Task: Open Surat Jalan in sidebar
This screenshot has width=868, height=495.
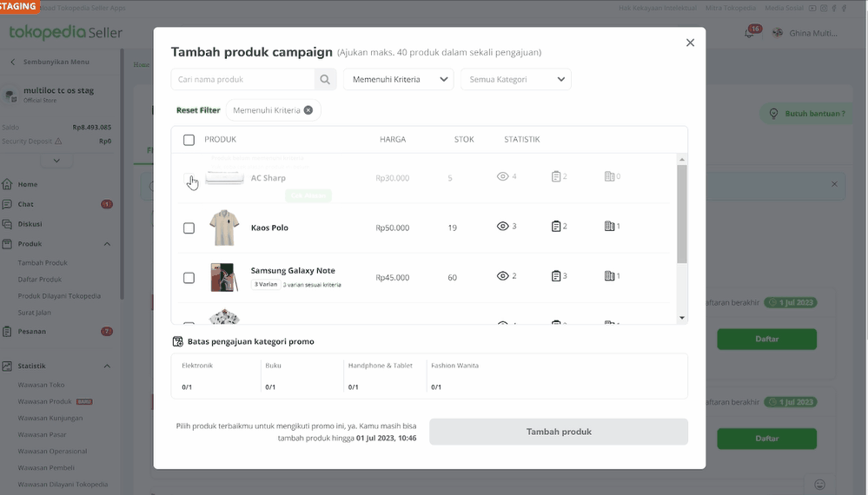Action: click(x=35, y=313)
